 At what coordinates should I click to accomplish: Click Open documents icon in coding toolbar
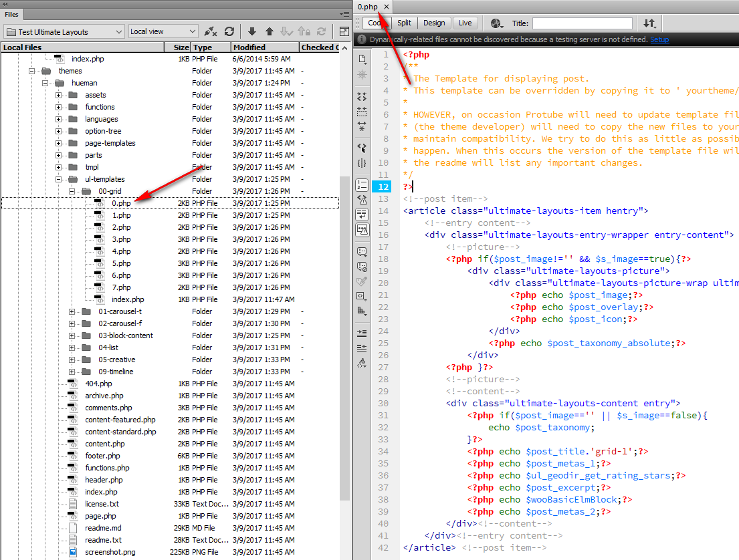pos(362,59)
